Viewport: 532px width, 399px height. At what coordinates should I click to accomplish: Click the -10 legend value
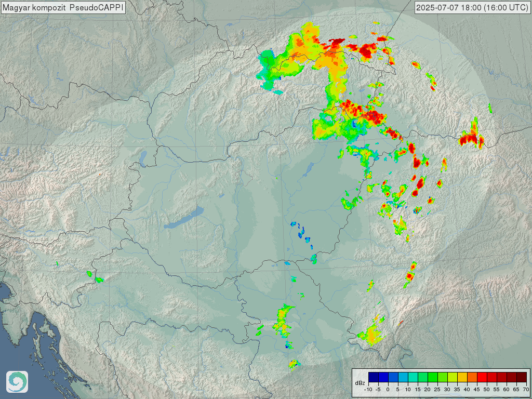368,390
